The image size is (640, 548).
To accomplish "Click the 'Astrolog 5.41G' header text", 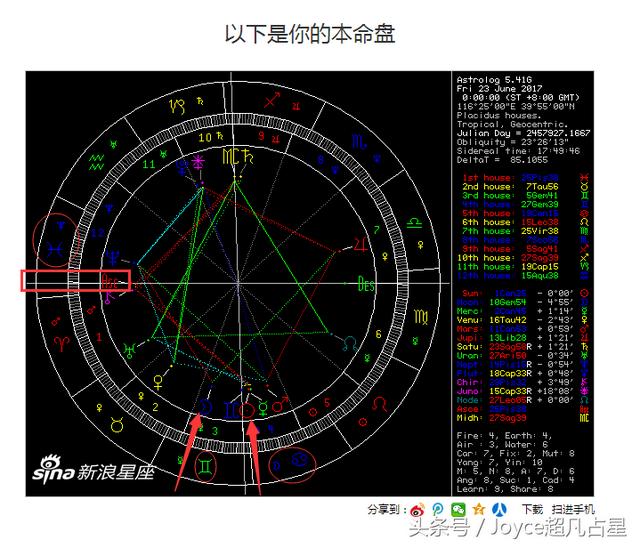I will tap(494, 80).
